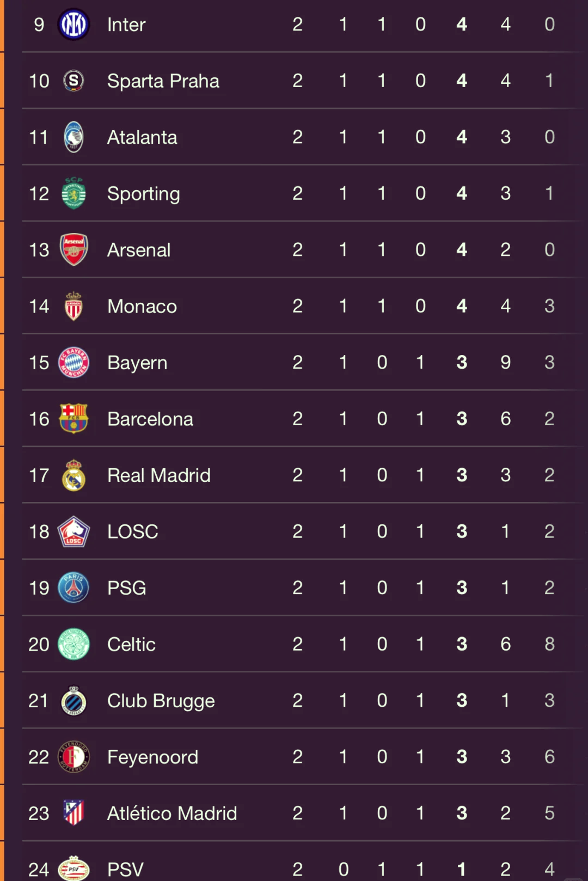Select the Club Brugge crest

73,701
